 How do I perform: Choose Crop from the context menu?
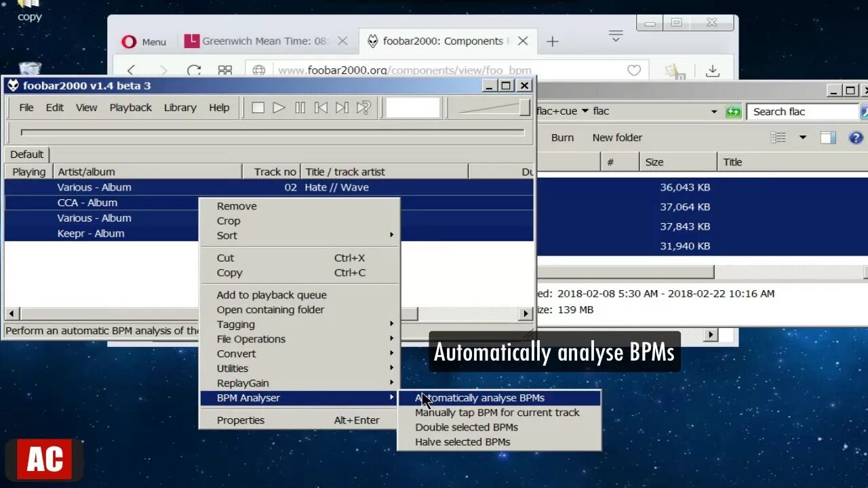pos(299,221)
